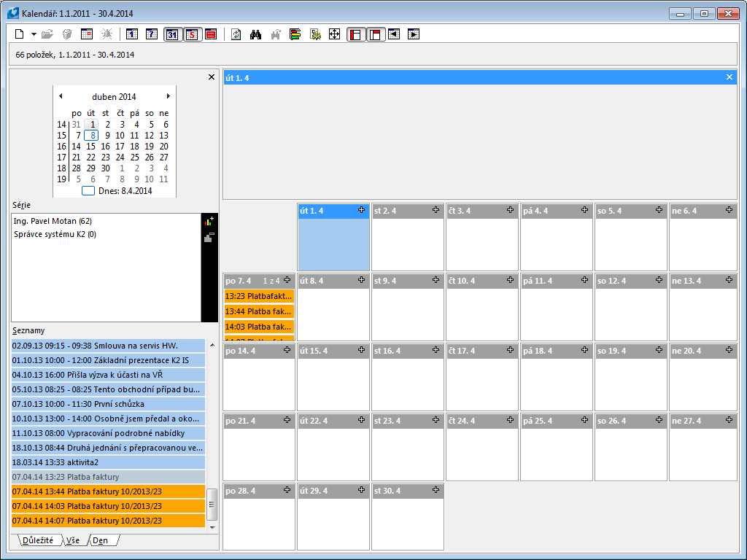Click the settings gear toolbar icon
747x560 pixels.
point(315,34)
